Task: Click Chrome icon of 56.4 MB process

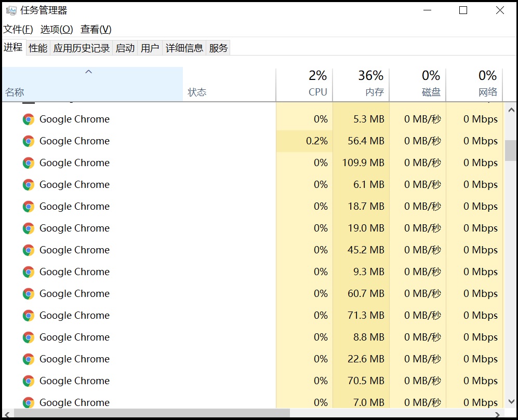Action: (29, 141)
